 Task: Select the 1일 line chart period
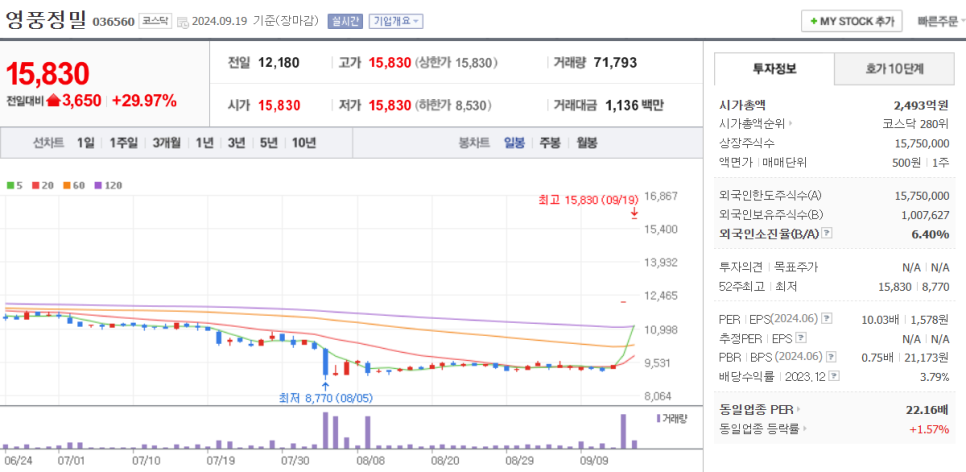(86, 143)
